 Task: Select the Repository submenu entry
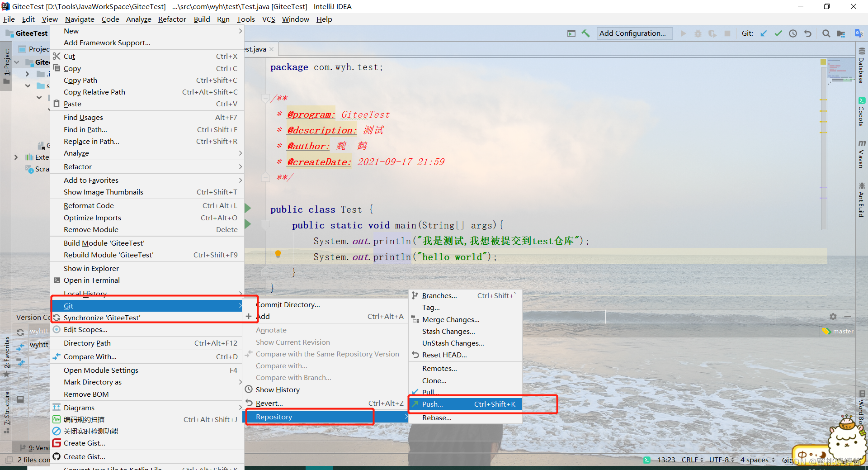tap(326, 417)
